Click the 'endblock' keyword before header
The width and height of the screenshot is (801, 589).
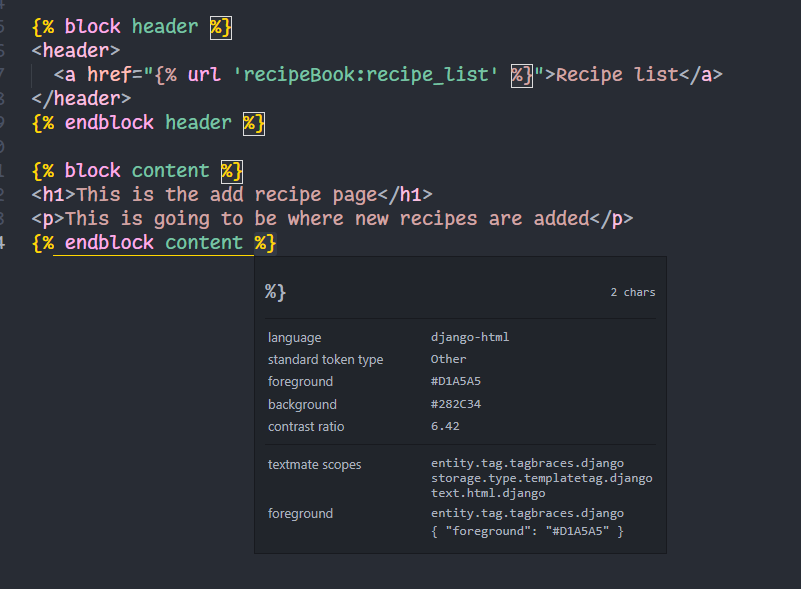click(x=109, y=123)
